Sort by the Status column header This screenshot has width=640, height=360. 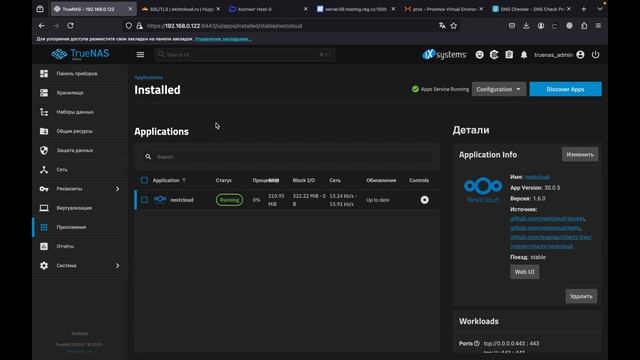click(x=224, y=180)
